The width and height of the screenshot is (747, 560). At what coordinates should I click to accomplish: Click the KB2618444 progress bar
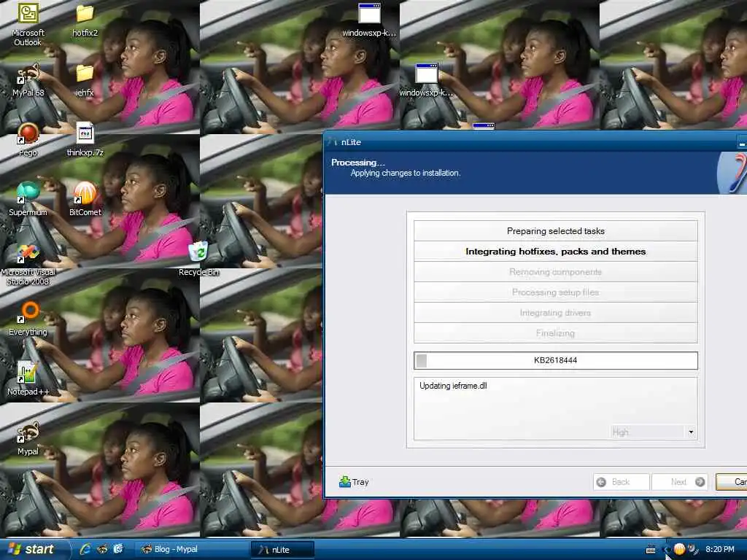tap(555, 360)
